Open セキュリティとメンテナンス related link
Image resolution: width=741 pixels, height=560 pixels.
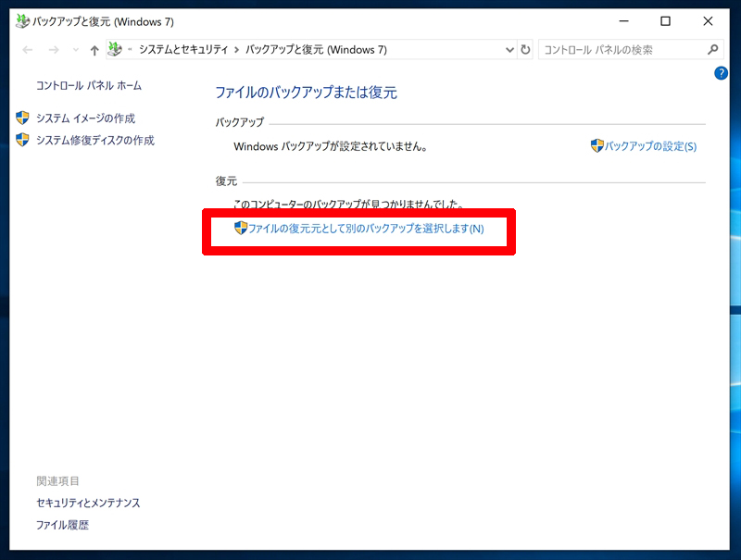(x=88, y=503)
